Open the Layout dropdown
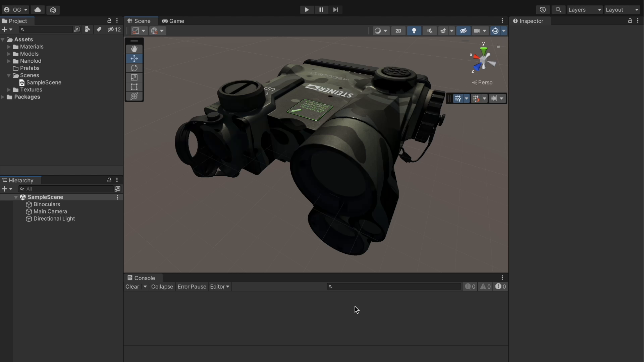The height and width of the screenshot is (362, 644). 622,10
